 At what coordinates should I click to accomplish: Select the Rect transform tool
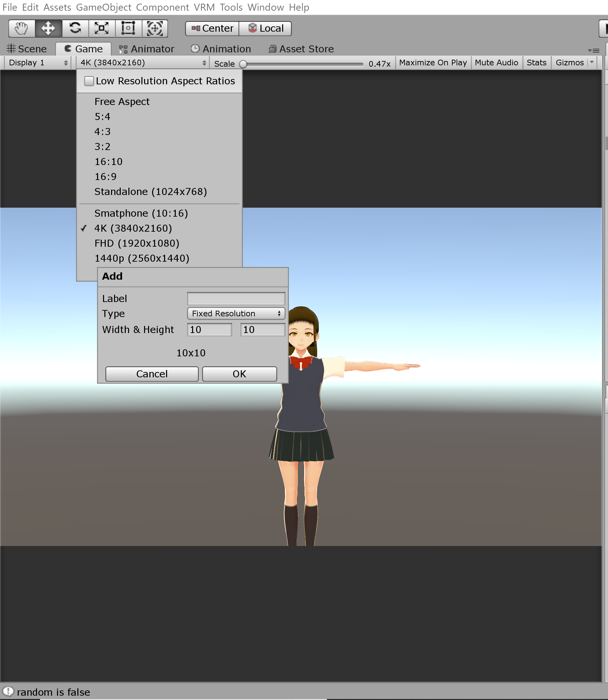[128, 28]
